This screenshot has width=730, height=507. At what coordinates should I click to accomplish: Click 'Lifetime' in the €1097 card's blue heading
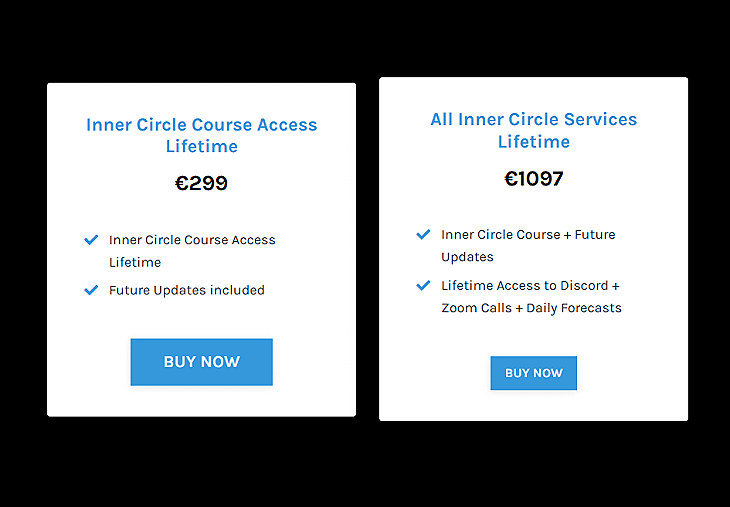(x=533, y=142)
